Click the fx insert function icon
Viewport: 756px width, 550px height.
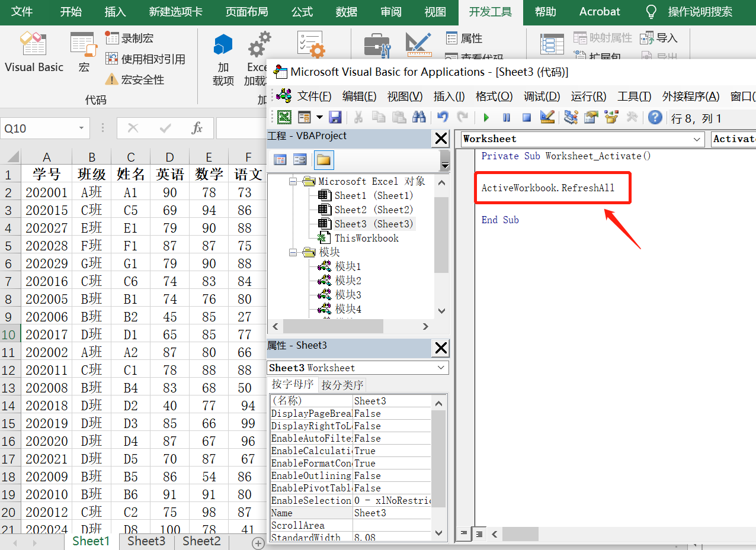pos(197,128)
